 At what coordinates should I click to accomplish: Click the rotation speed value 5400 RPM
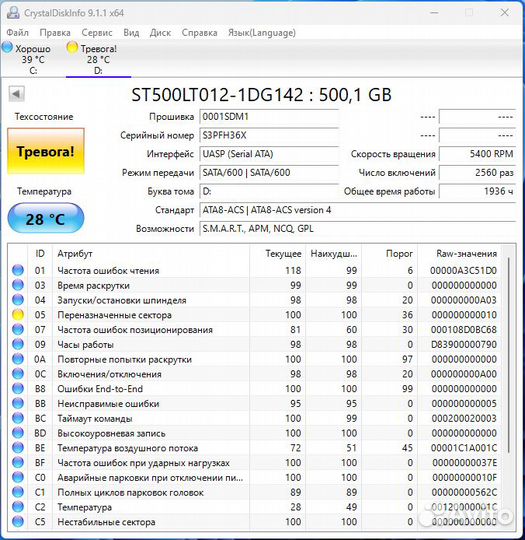(x=477, y=154)
